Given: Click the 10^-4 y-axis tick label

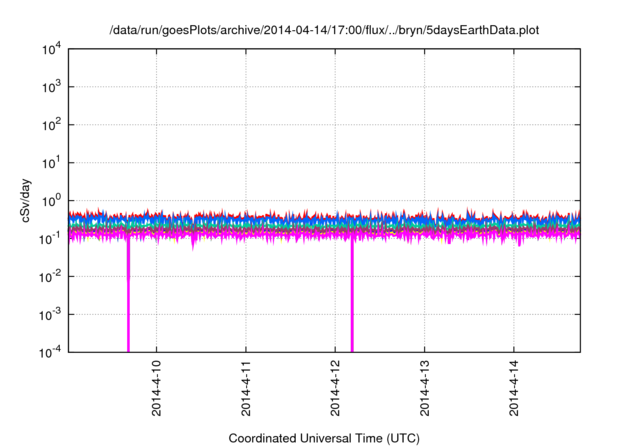Looking at the screenshot, I should click(x=51, y=352).
